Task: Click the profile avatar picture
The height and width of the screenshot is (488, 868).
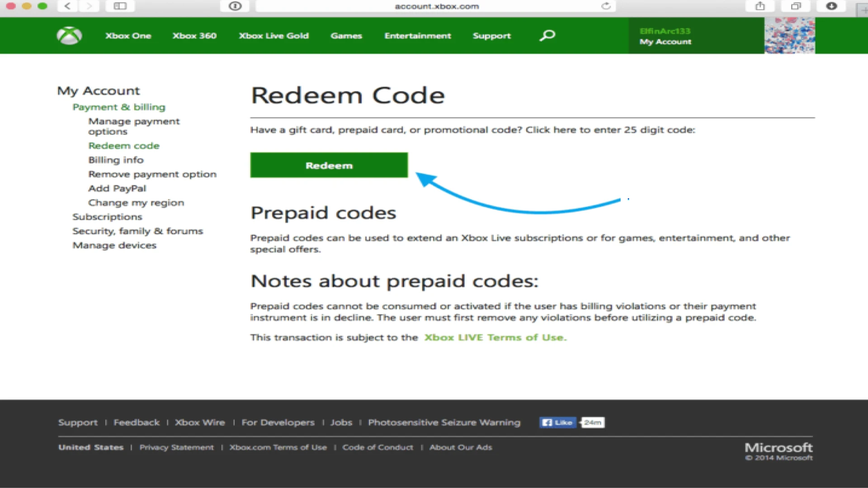Action: pos(789,36)
